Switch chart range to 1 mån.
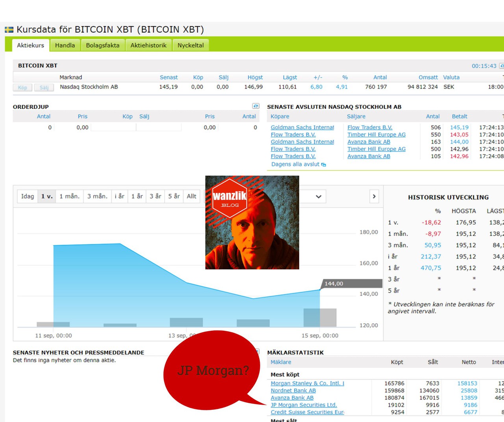This screenshot has width=504, height=422. (69, 196)
